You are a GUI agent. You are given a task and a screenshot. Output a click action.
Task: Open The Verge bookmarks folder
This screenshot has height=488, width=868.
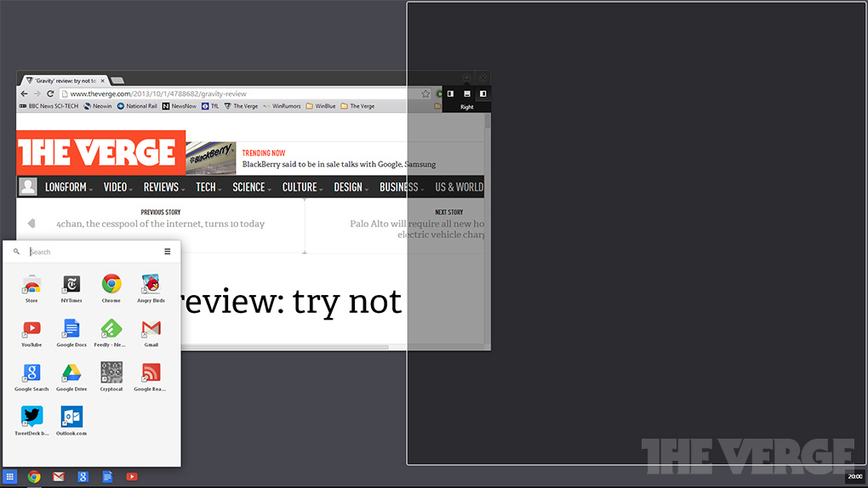357,106
